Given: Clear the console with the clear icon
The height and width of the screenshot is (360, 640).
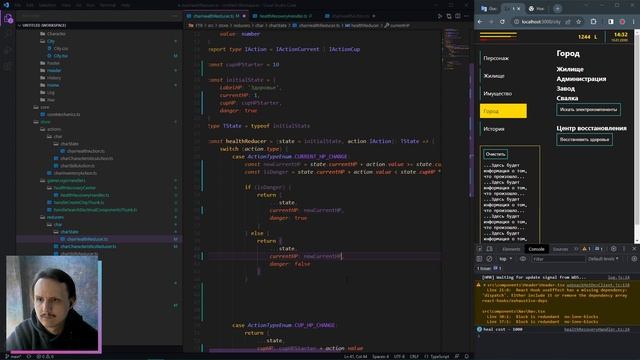Looking at the screenshot, I should (x=489, y=259).
